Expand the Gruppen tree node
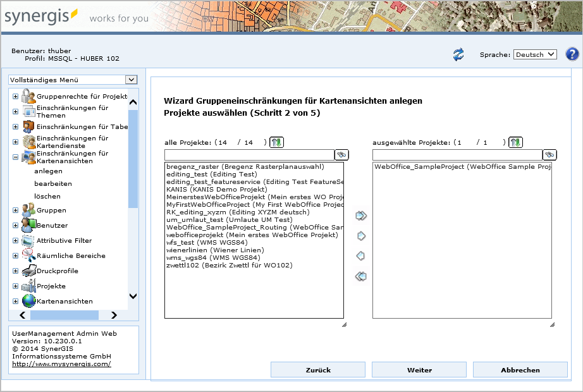 click(x=15, y=211)
